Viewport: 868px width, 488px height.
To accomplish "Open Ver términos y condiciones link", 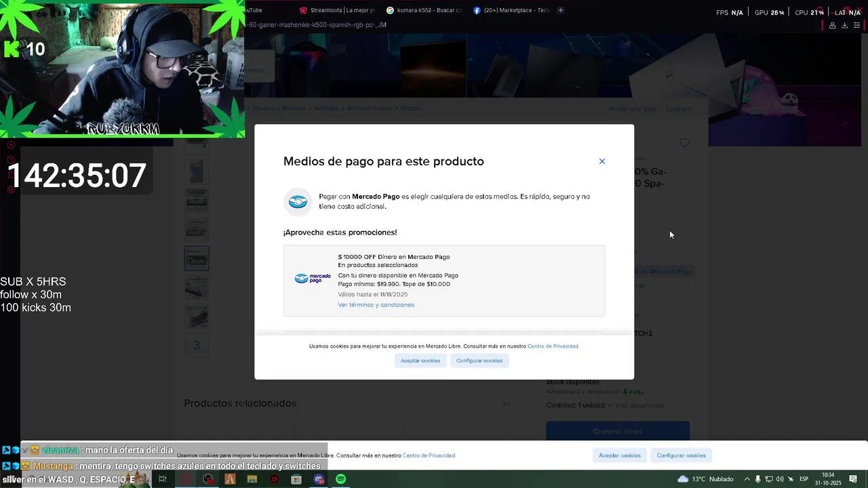I will 376,305.
